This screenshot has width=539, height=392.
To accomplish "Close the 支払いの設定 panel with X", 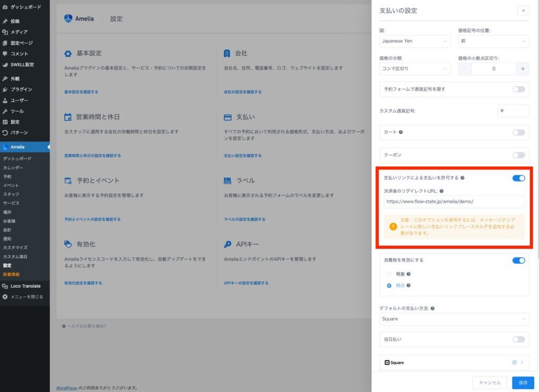I will click(523, 11).
